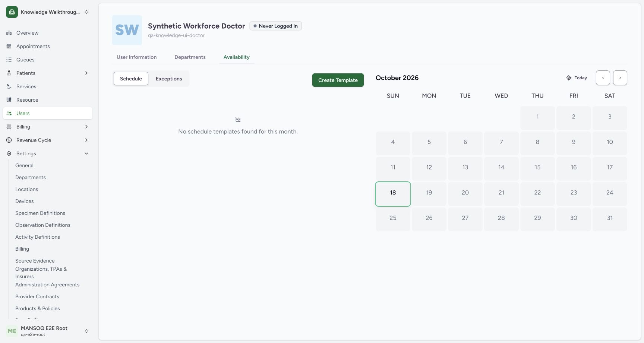
Task: Go to previous month with left arrow
Action: pos(603,78)
